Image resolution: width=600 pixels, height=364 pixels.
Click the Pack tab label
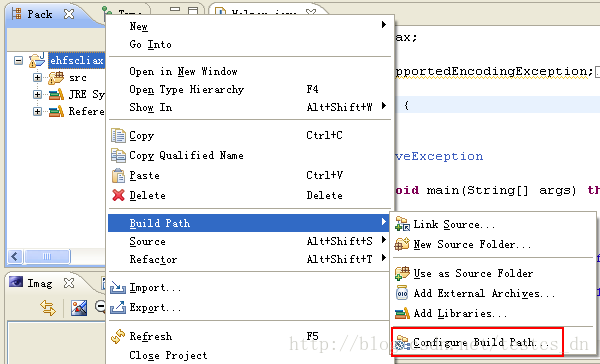pos(40,14)
